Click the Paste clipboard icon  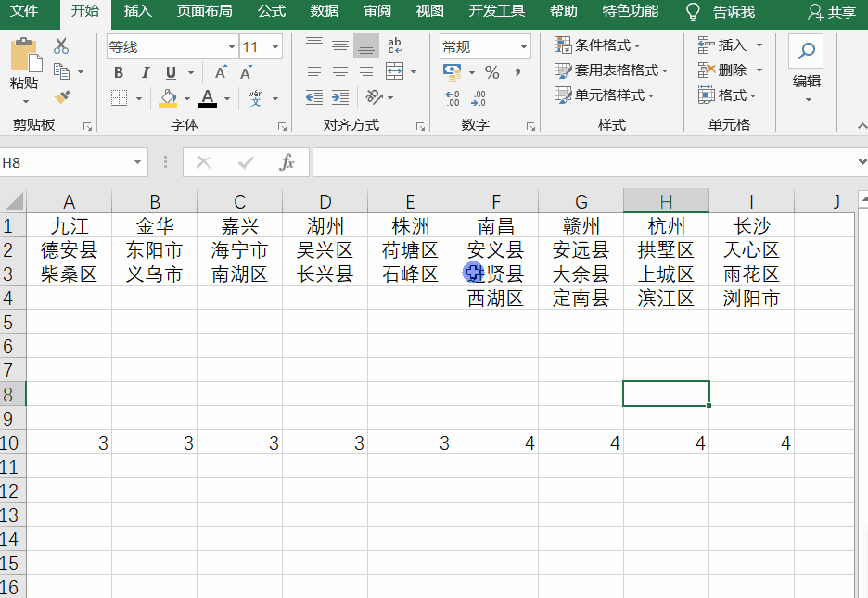[x=25, y=56]
